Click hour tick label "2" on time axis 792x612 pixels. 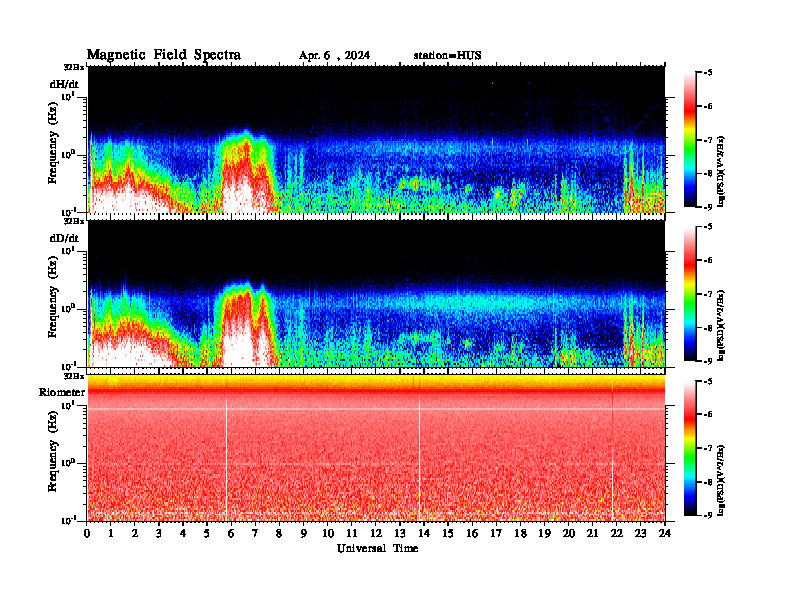(135, 533)
